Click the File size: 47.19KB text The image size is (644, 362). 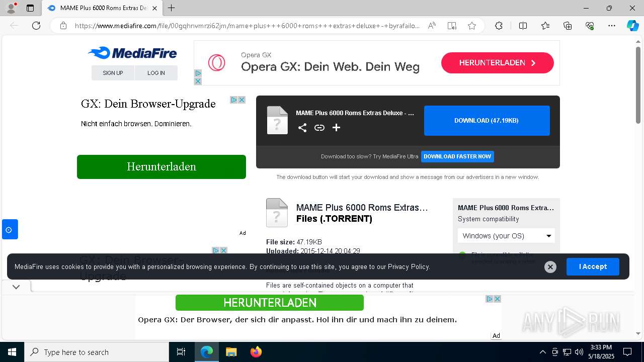tap(294, 242)
